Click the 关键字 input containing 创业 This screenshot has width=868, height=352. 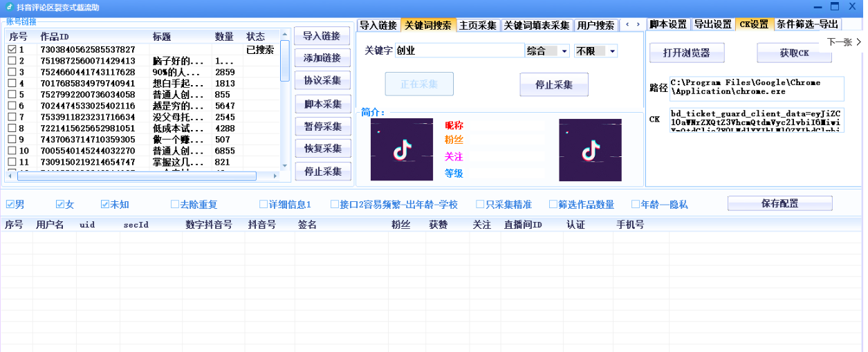pyautogui.click(x=459, y=50)
